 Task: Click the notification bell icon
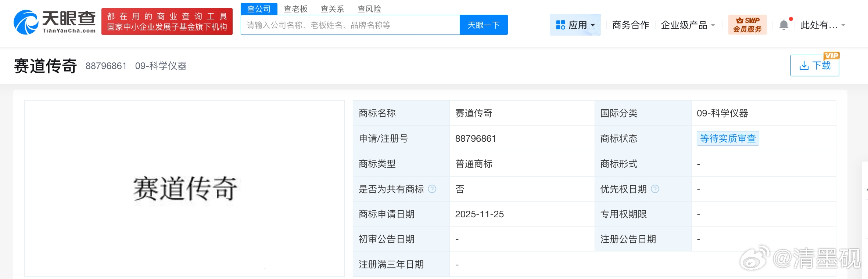click(784, 25)
